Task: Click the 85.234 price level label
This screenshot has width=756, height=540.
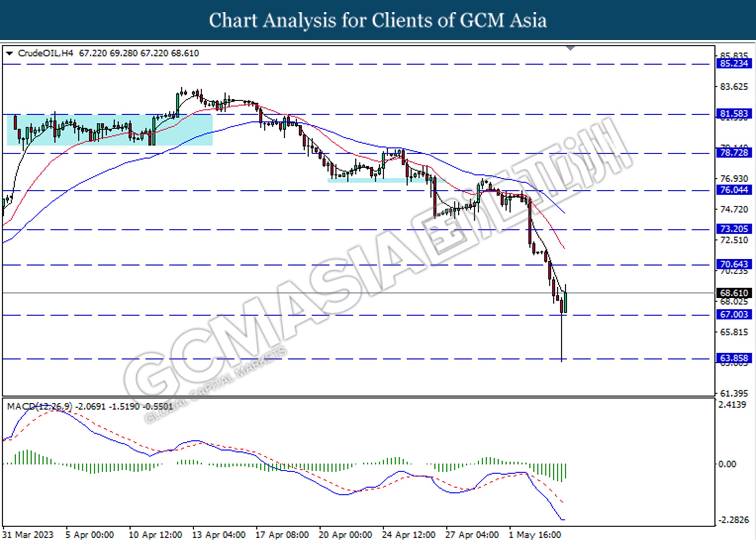Action: click(x=734, y=64)
